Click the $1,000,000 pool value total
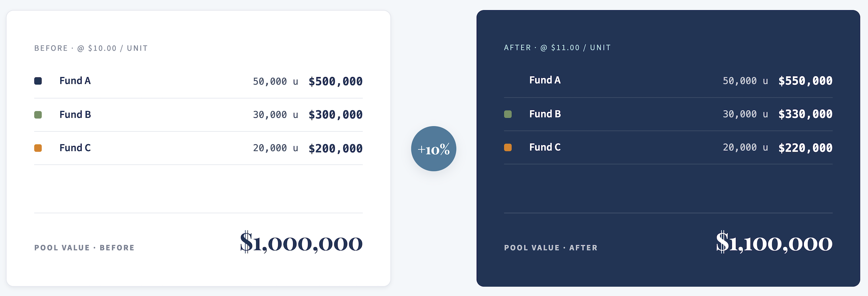Image resolution: width=868 pixels, height=296 pixels. tap(301, 242)
